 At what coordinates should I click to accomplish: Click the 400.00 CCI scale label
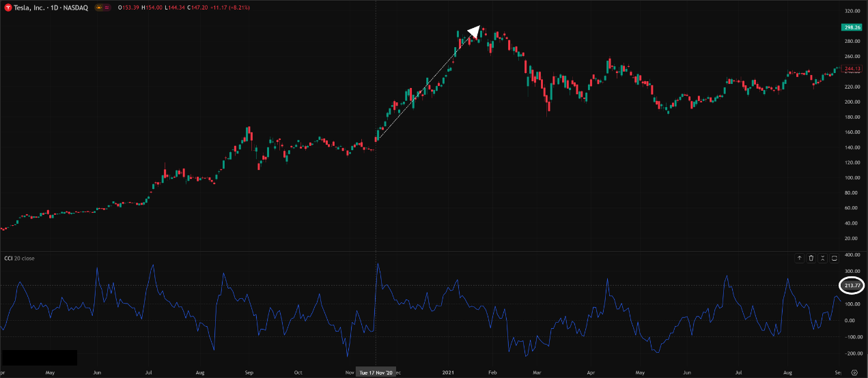click(x=851, y=255)
